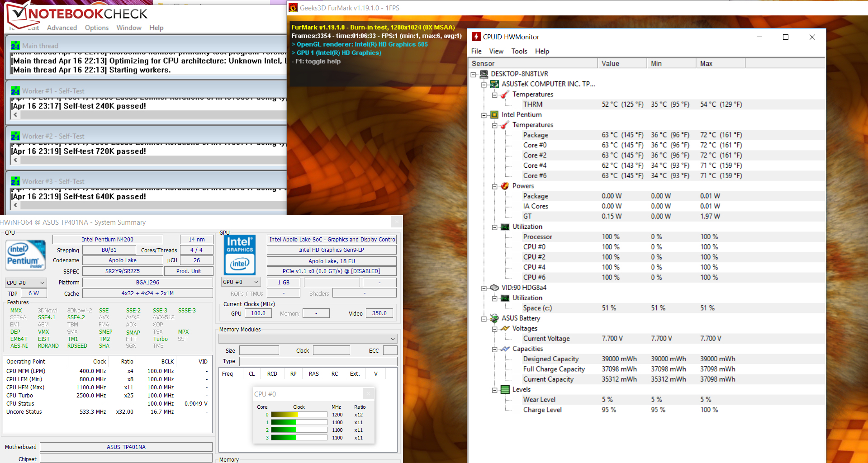
Task: Click the green icon beside Levels
Action: pos(505,389)
